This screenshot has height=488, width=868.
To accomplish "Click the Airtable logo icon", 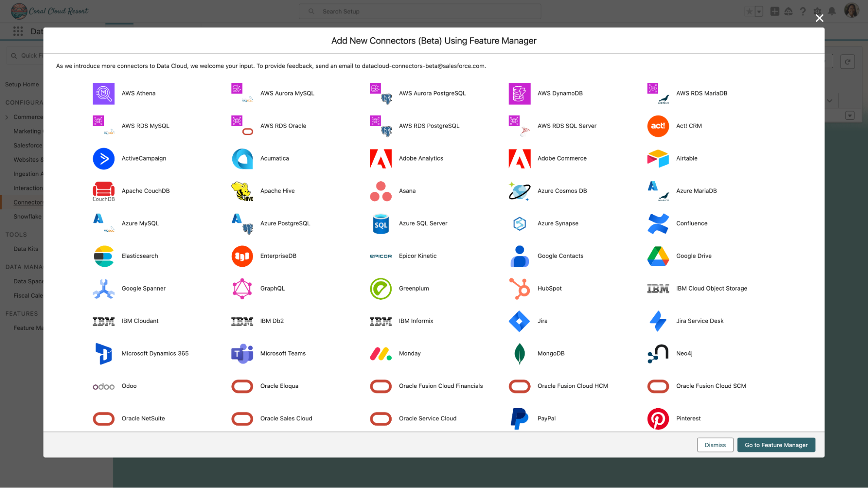I will (x=658, y=158).
